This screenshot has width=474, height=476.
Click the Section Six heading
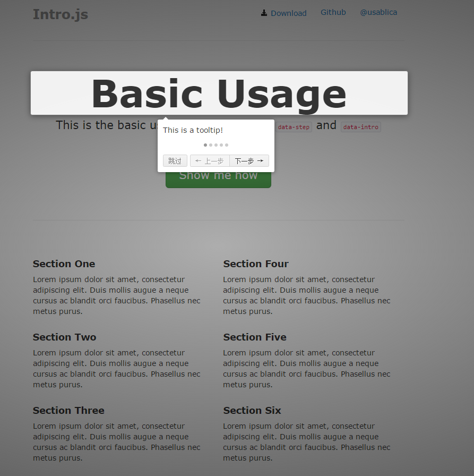252,411
